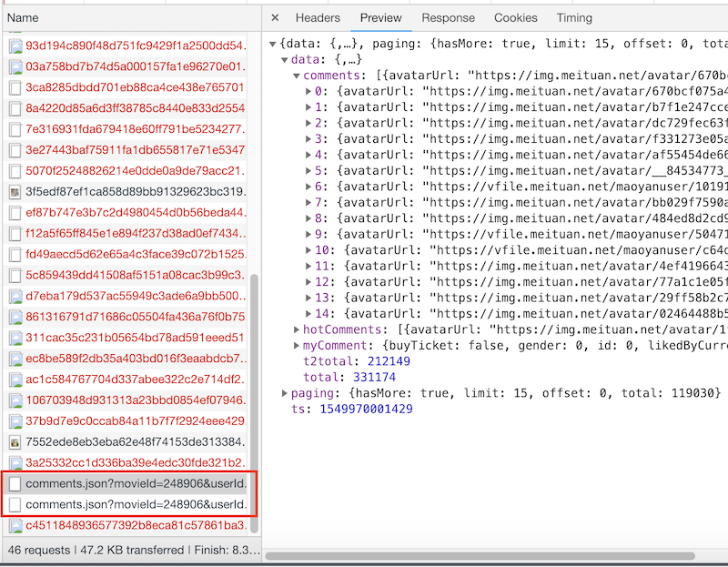The image size is (728, 567).
Task: Click the 47.2 KB transferred status
Action: click(132, 551)
